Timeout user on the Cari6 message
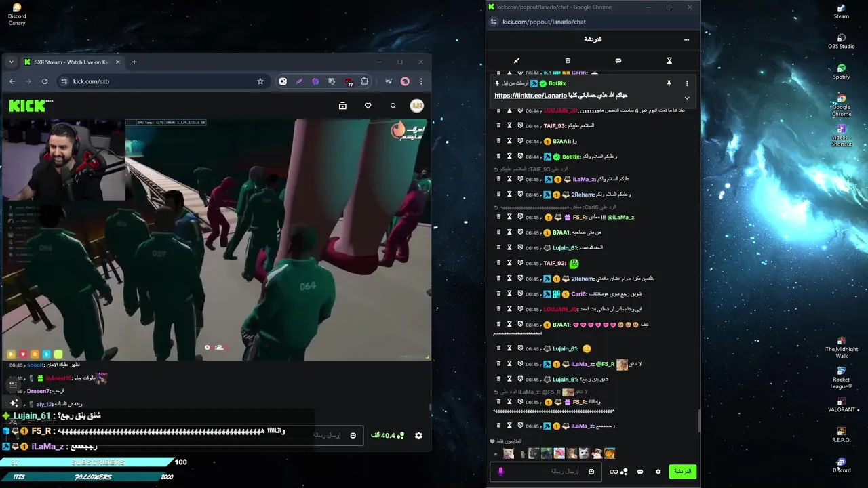 (x=509, y=294)
